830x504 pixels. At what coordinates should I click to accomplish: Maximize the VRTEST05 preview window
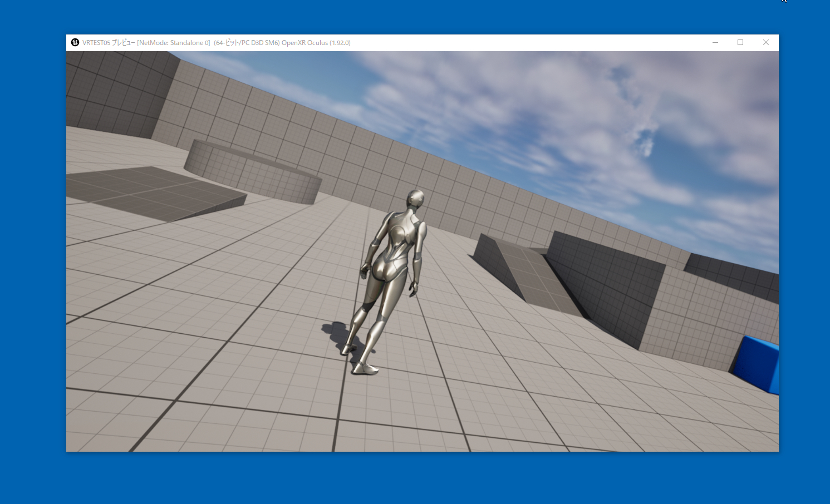pos(740,42)
